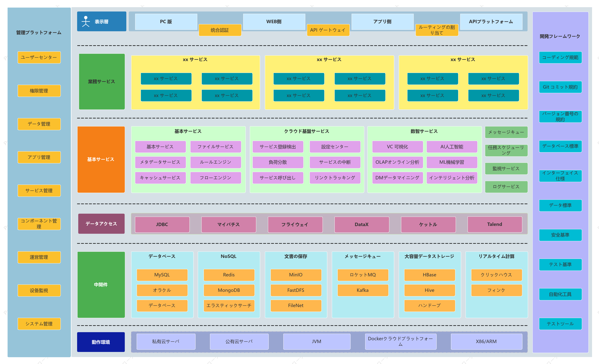Select the Talend box
This screenshot has width=599, height=364.
click(495, 224)
